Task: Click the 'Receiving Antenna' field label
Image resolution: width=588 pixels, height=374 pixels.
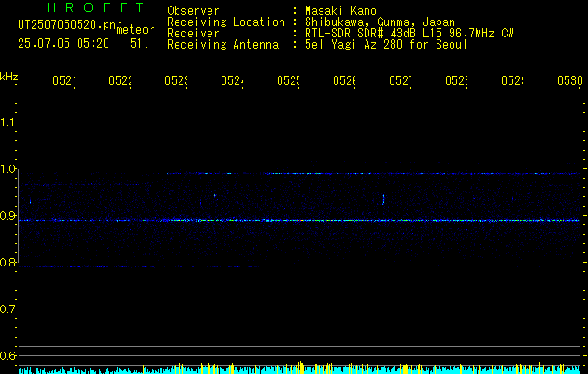Action: pos(223,45)
